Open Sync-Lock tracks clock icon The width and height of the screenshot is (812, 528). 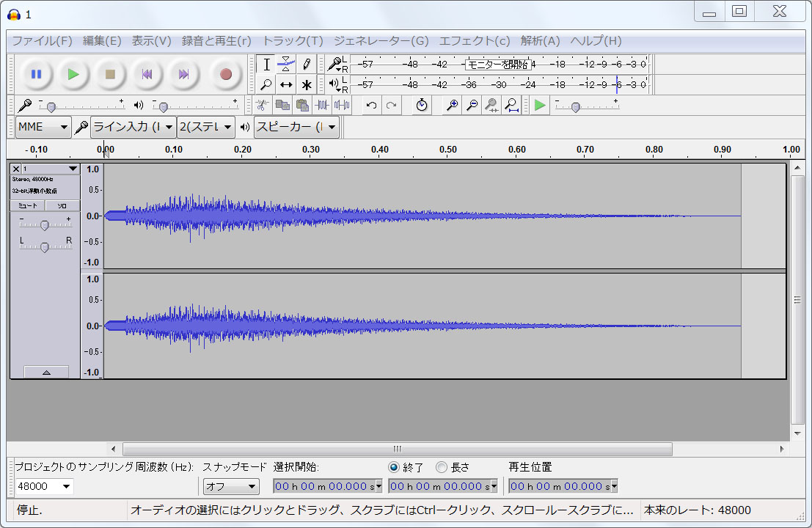(422, 106)
